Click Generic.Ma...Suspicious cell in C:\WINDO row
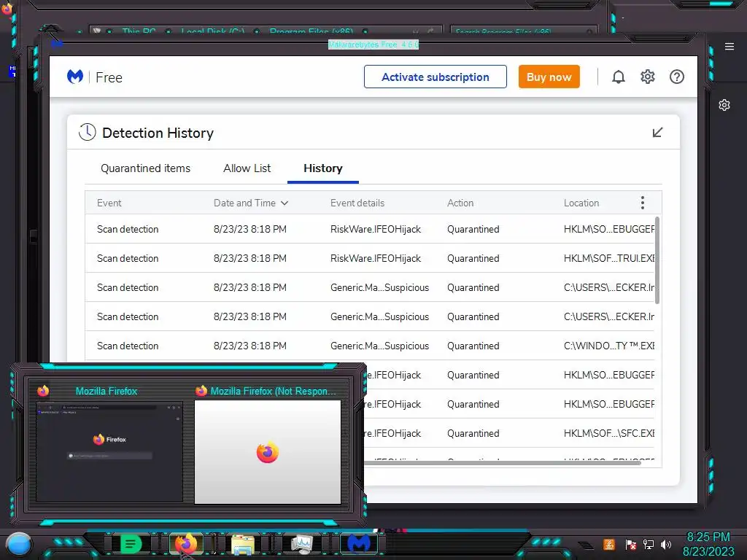 (x=379, y=346)
